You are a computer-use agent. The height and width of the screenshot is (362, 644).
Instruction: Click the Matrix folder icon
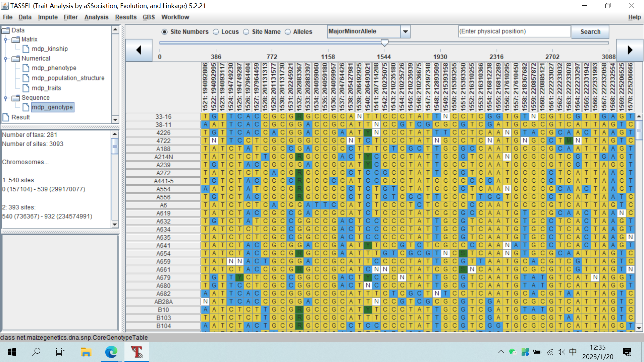click(x=16, y=40)
